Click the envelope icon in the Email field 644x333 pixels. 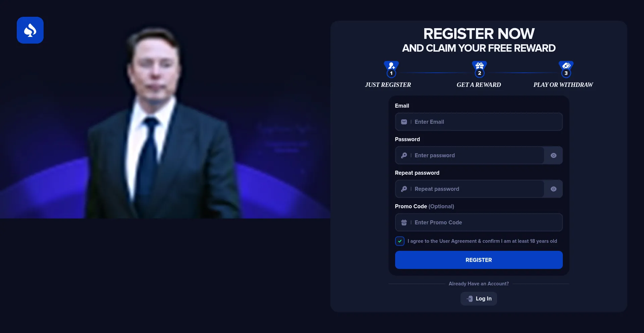point(404,122)
